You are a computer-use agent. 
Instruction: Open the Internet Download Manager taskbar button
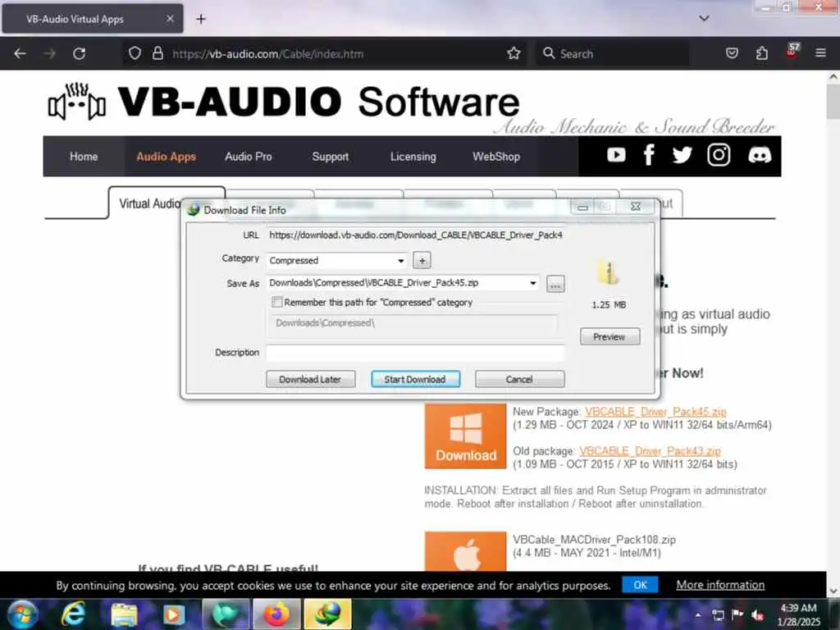(327, 614)
